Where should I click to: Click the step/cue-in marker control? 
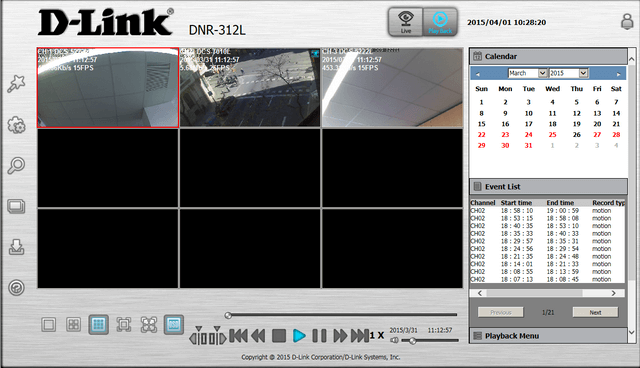click(198, 336)
